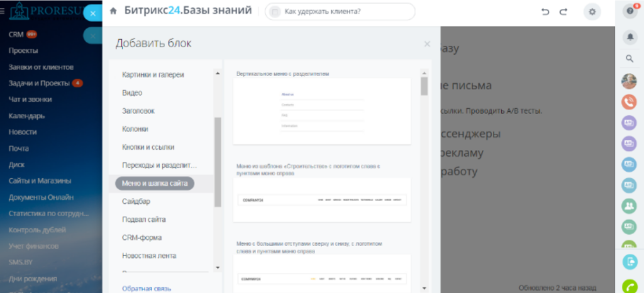The height and width of the screenshot is (293, 644).
Task: Click the Обновлено 2 часа назад text
Action: coord(557,288)
